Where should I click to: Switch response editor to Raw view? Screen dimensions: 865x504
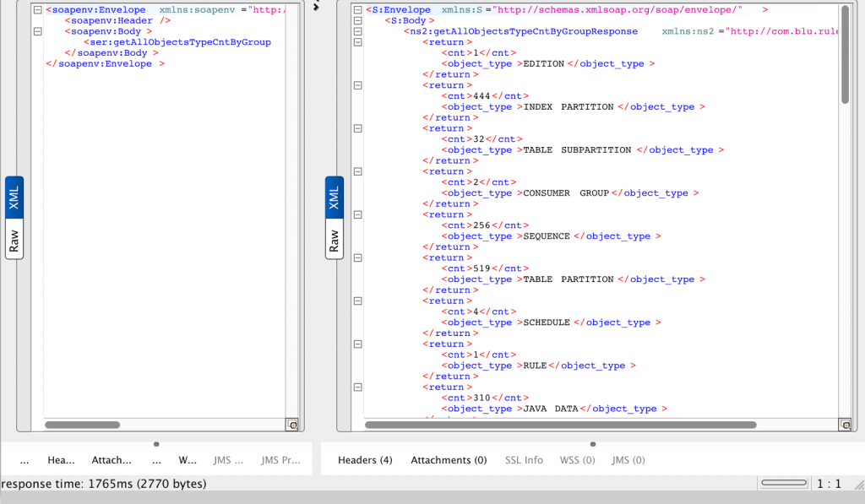[335, 239]
